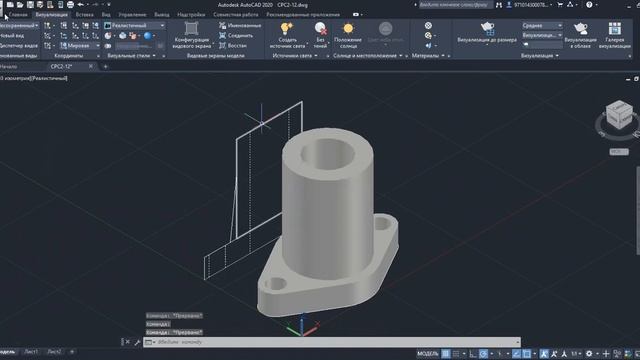The width and height of the screenshot is (640, 360).
Task: Click the blue sphere materials icon
Action: pos(148,36)
